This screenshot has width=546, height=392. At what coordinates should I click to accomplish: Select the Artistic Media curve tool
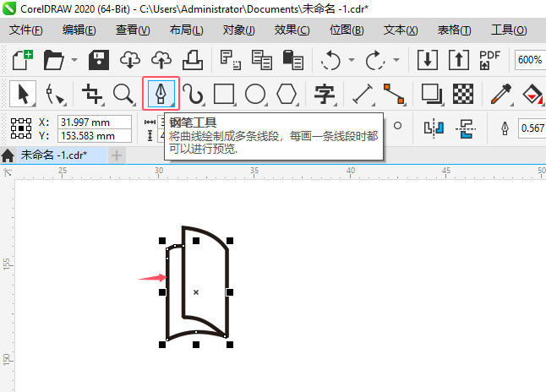[193, 94]
